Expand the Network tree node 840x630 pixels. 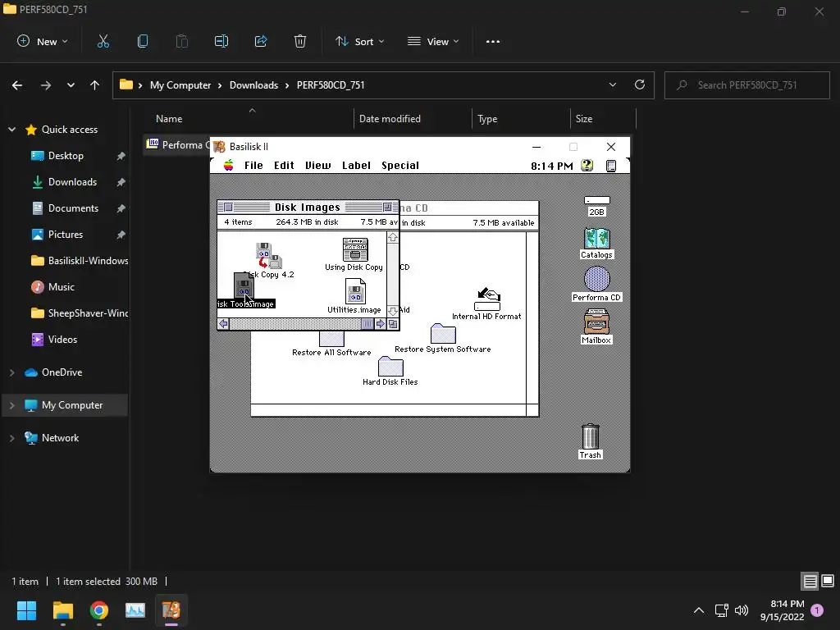click(x=11, y=438)
